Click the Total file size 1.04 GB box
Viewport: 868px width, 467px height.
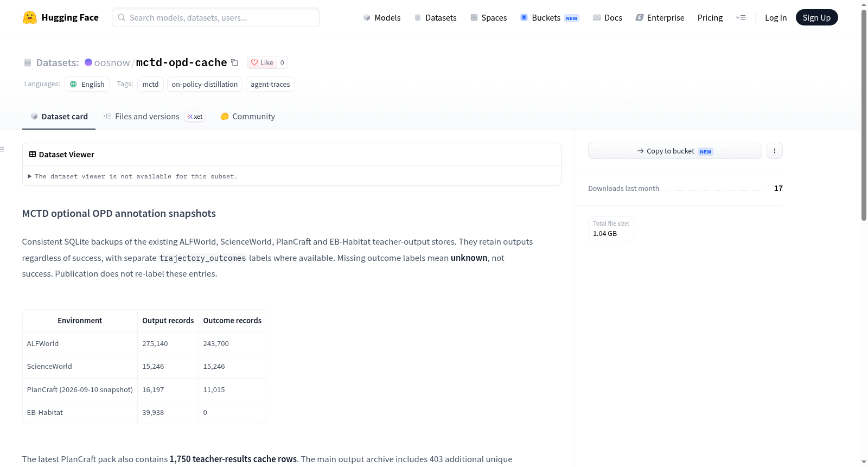pos(611,229)
